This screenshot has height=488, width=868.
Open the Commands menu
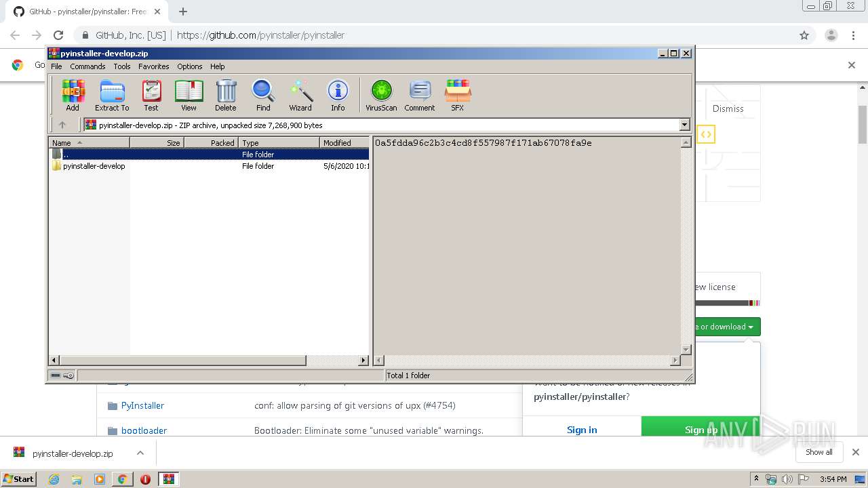(x=87, y=66)
